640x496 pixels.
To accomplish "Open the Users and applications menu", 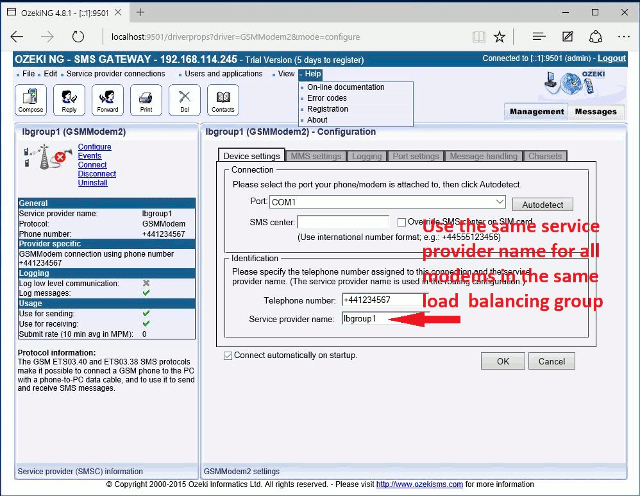I will click(223, 74).
